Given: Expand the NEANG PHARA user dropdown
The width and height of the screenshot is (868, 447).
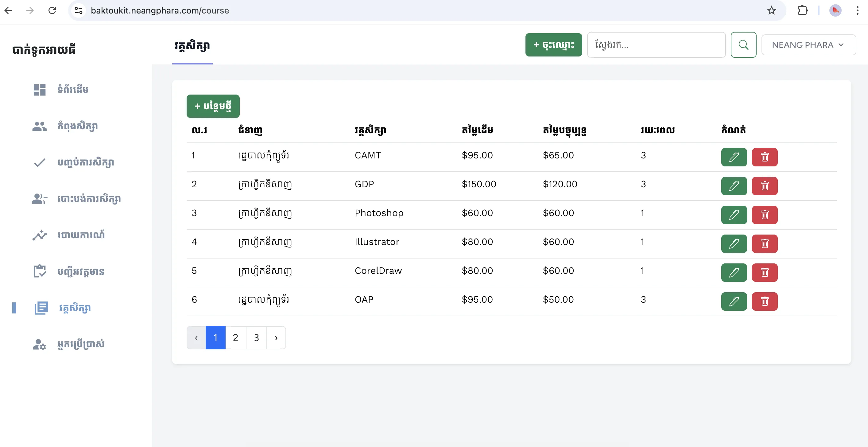Looking at the screenshot, I should [x=808, y=45].
